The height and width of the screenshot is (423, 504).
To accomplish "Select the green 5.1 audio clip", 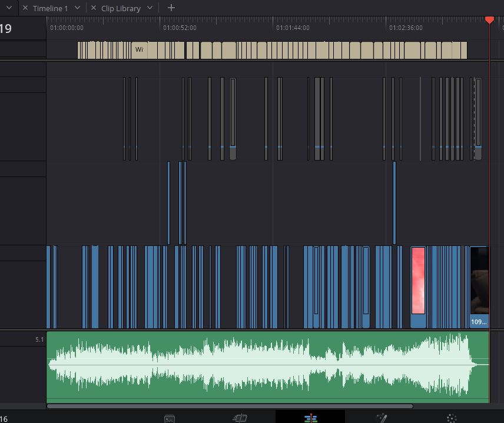I will (268, 367).
